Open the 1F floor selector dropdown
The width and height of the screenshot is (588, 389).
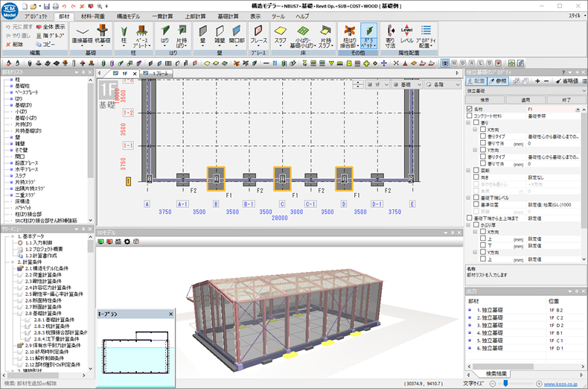tap(377, 85)
